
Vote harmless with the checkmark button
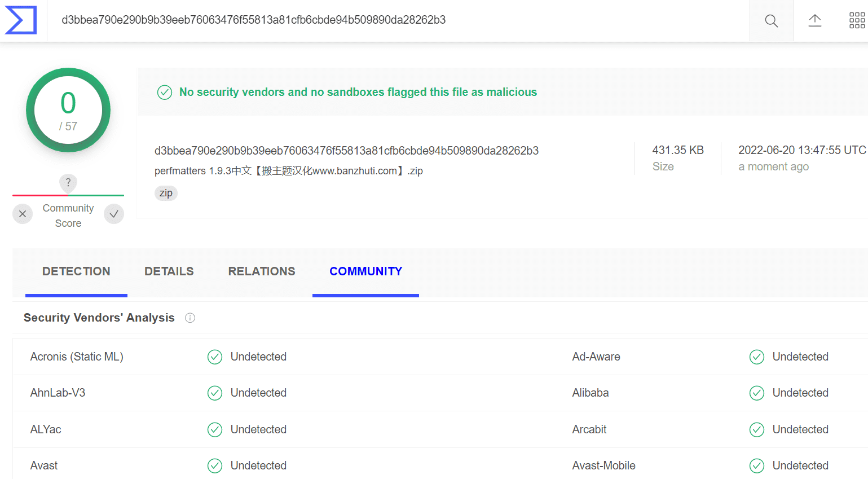click(x=114, y=214)
